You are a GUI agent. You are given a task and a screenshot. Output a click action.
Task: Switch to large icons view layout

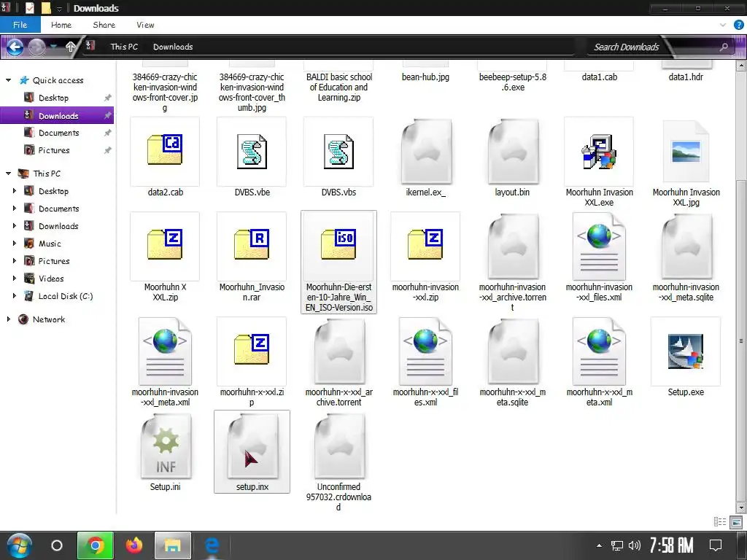tap(736, 522)
